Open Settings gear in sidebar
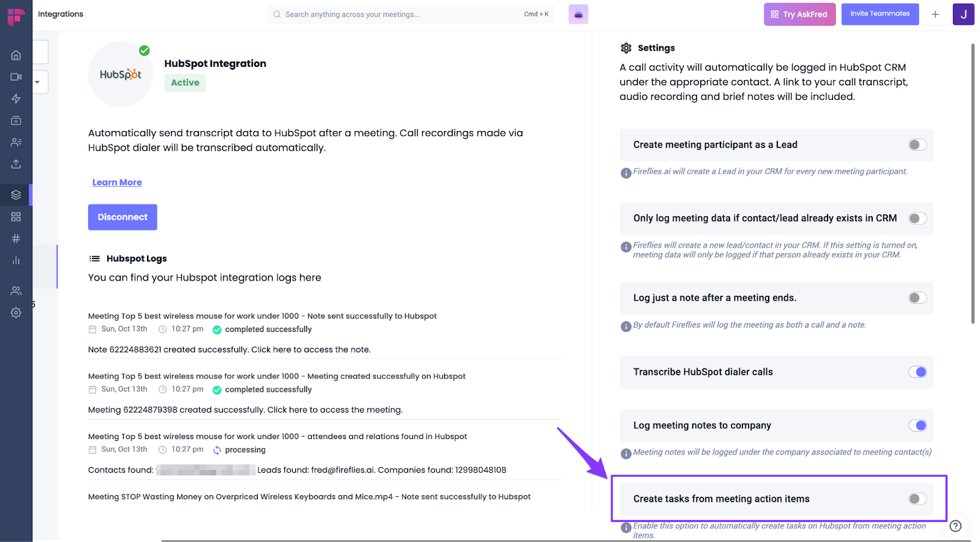Screen dimensions: 980x542 tap(16, 312)
